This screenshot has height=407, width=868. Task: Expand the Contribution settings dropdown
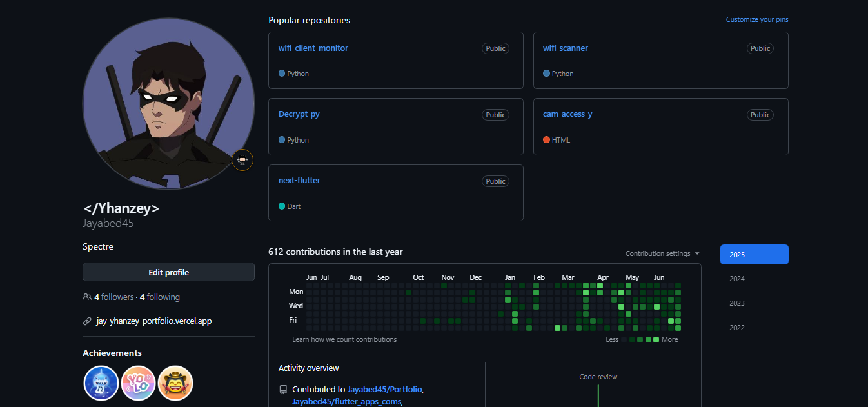click(x=662, y=254)
